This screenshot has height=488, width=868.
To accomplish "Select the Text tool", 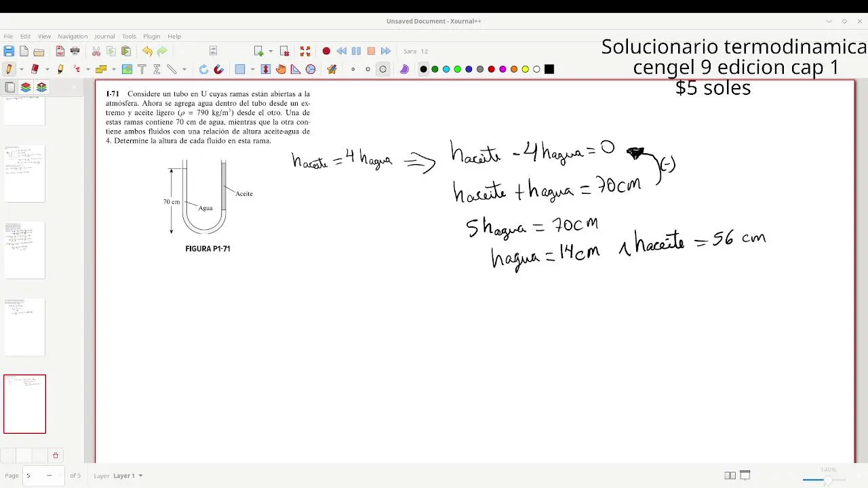I will click(142, 69).
